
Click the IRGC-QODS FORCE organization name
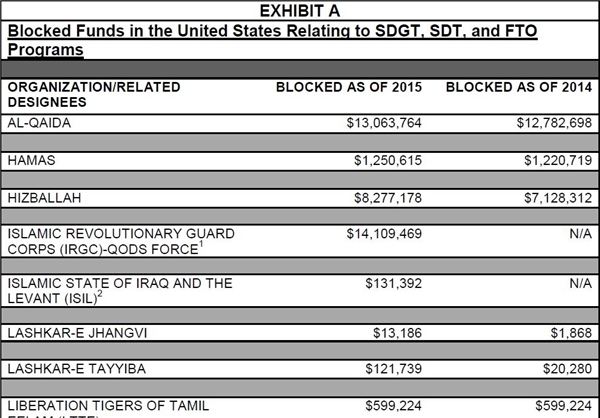pos(120,242)
